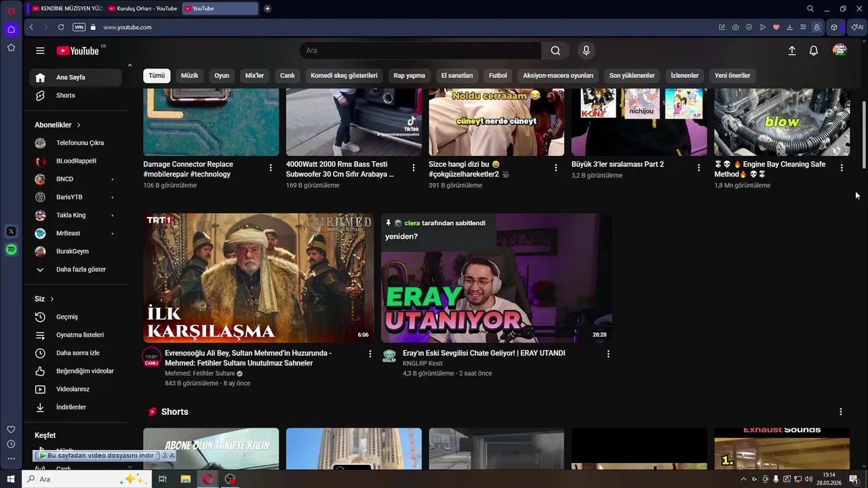Play the İlk Karşılaşma video thumbnail
868x488 pixels.
click(x=258, y=278)
